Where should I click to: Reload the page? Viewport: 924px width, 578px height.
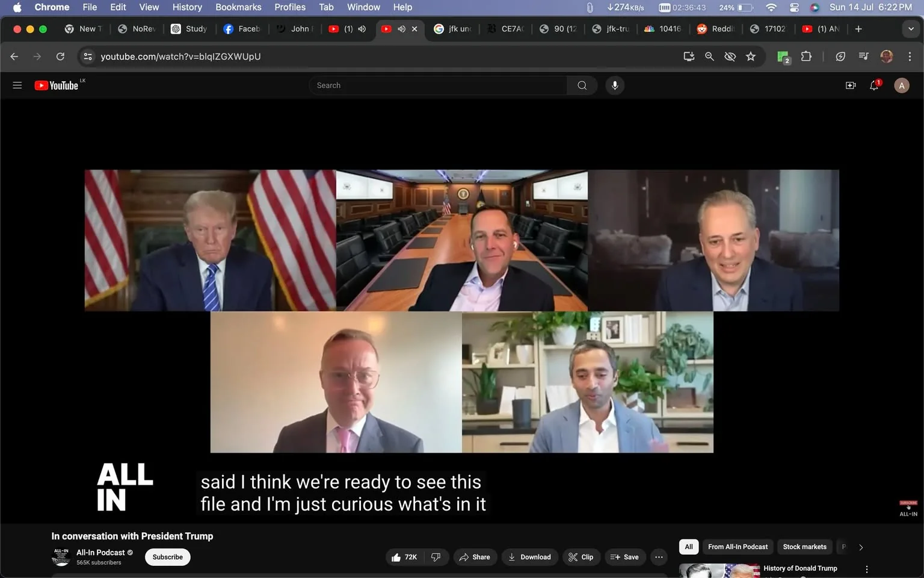click(x=60, y=56)
